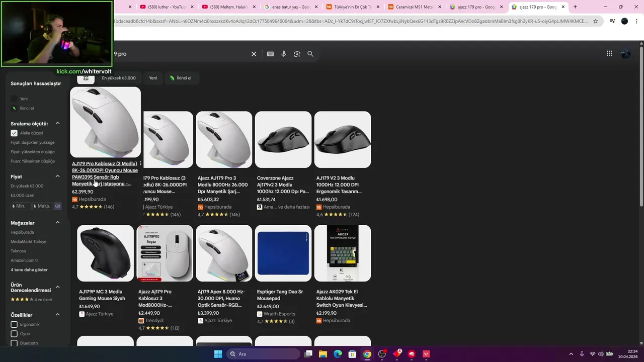This screenshot has height=362, width=644.
Task: Collapse the Fiyat filter section
Action: point(57,176)
